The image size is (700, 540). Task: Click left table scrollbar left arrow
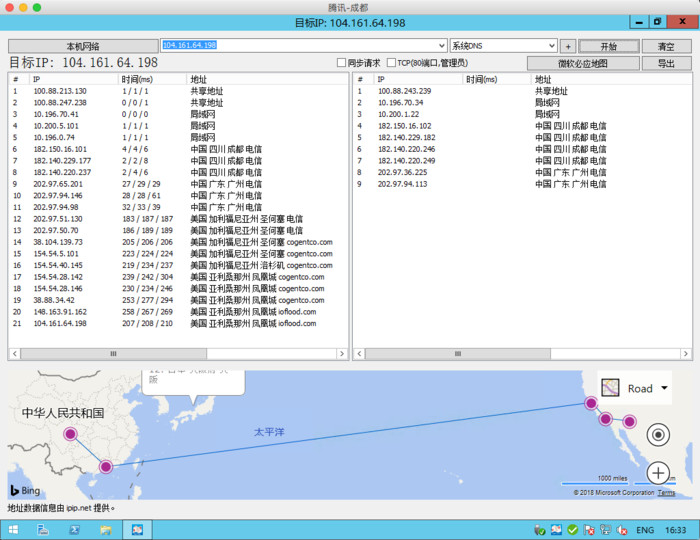[15, 353]
